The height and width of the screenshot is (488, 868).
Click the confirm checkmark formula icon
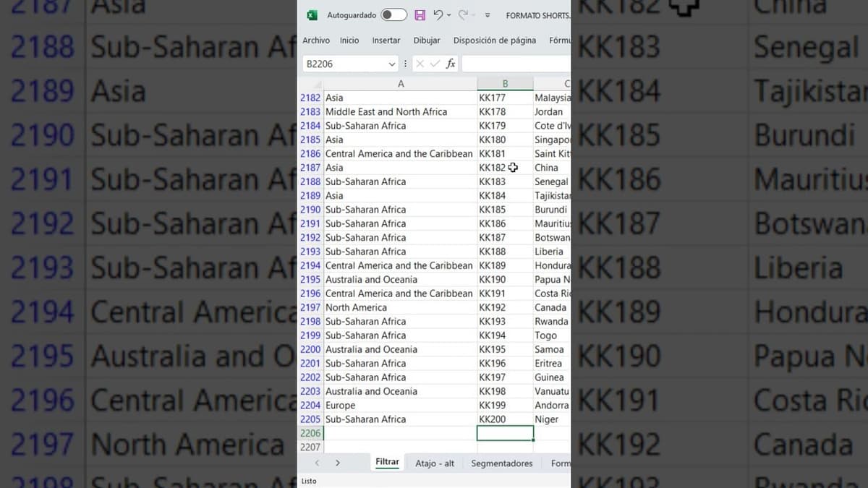coord(435,64)
